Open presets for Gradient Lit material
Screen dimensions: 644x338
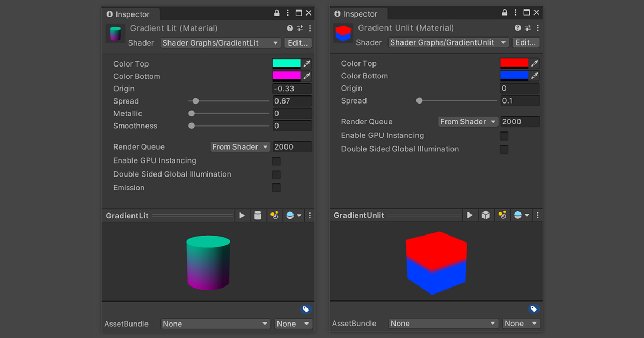point(300,28)
